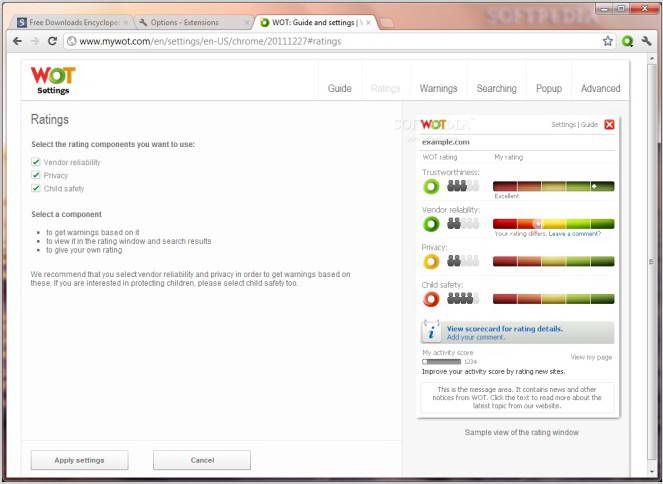Click Sample view of the rating window caption
663x484 pixels.
pos(521,432)
